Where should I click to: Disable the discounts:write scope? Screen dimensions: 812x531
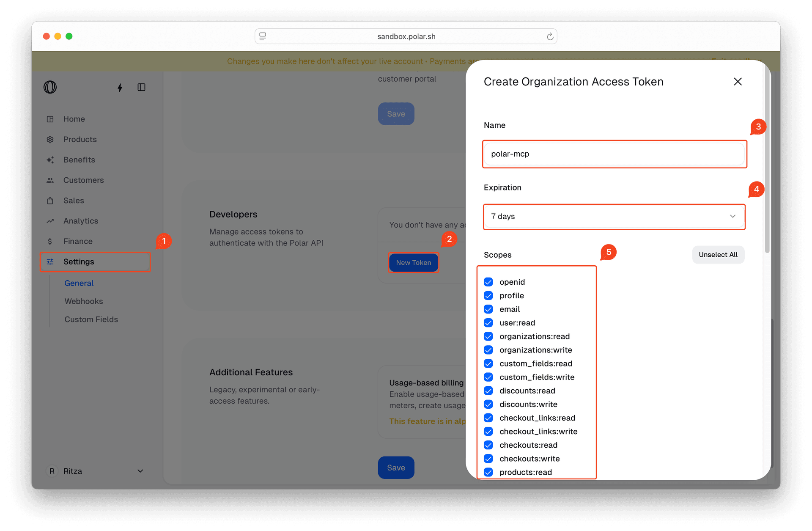click(x=488, y=404)
